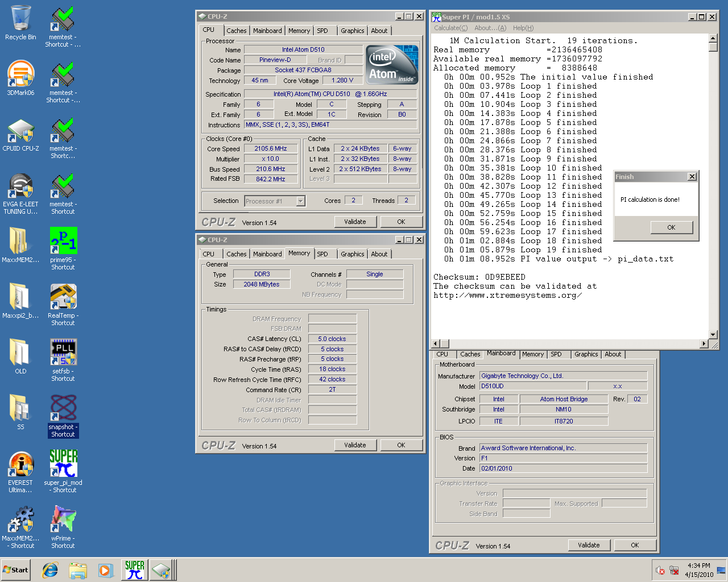The height and width of the screenshot is (582, 728).
Task: Click the taskbar clock showing 4:34 PM
Action: point(699,566)
